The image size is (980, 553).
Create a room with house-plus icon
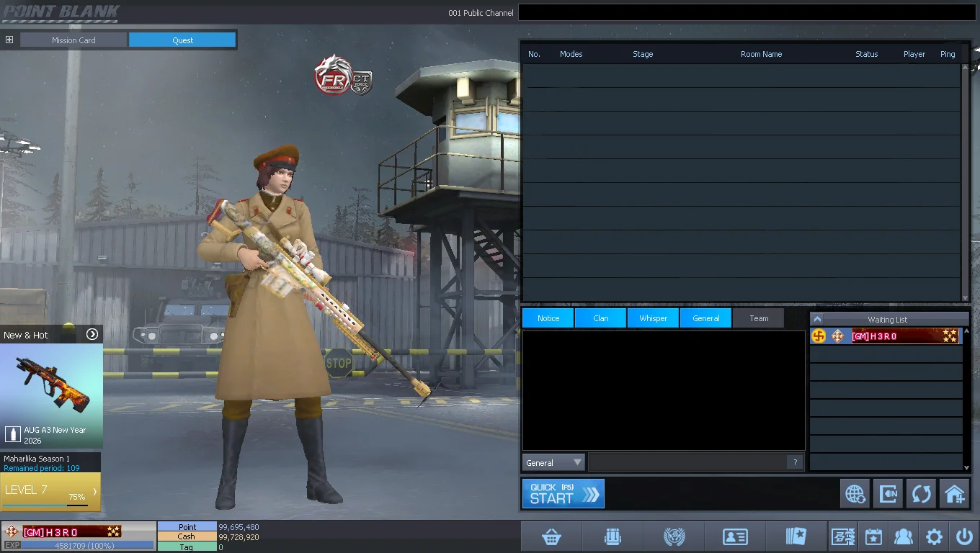(x=955, y=494)
